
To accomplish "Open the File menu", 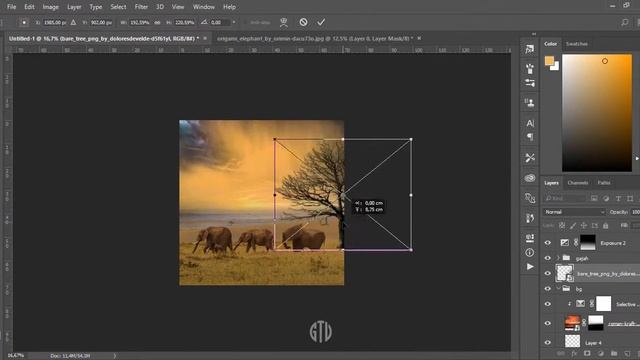I will tap(11, 7).
